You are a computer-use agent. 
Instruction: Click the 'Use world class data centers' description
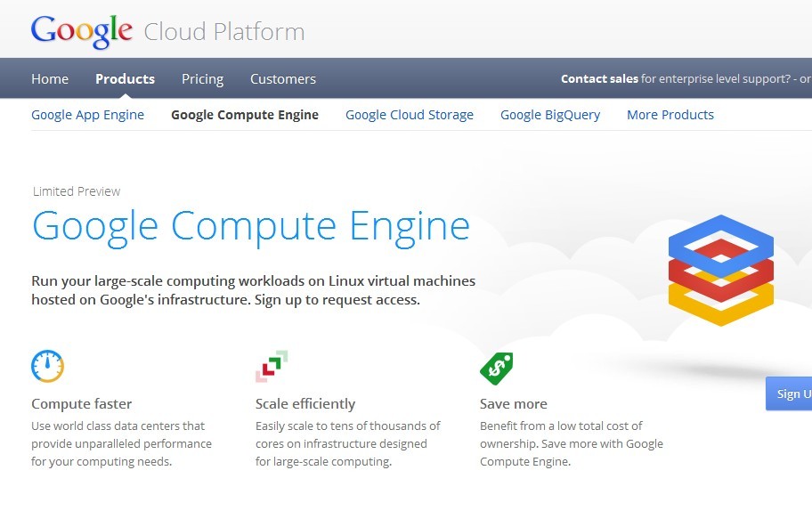pyautogui.click(x=121, y=443)
